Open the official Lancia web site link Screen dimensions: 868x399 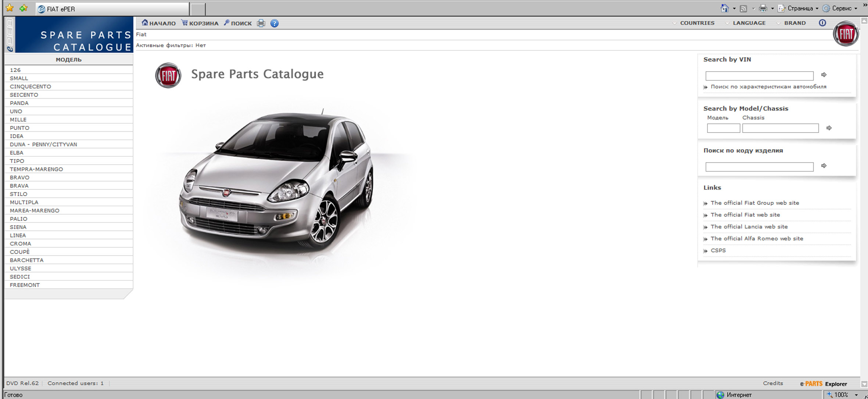[749, 227]
